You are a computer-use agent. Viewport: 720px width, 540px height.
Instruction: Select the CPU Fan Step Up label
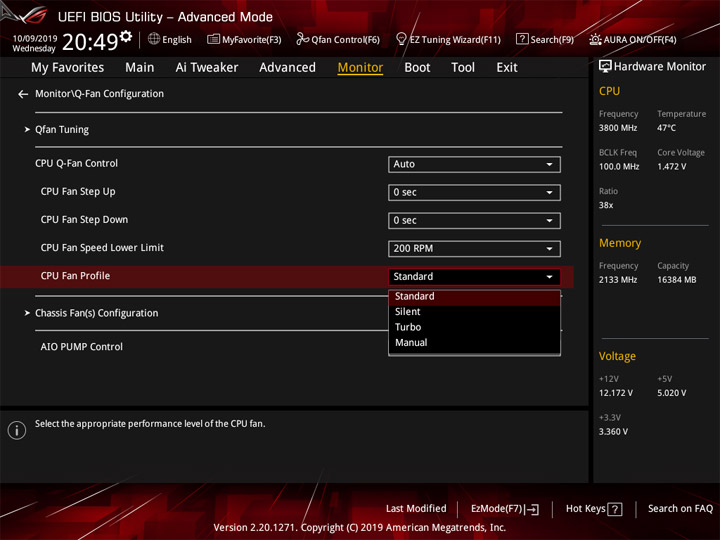78,191
